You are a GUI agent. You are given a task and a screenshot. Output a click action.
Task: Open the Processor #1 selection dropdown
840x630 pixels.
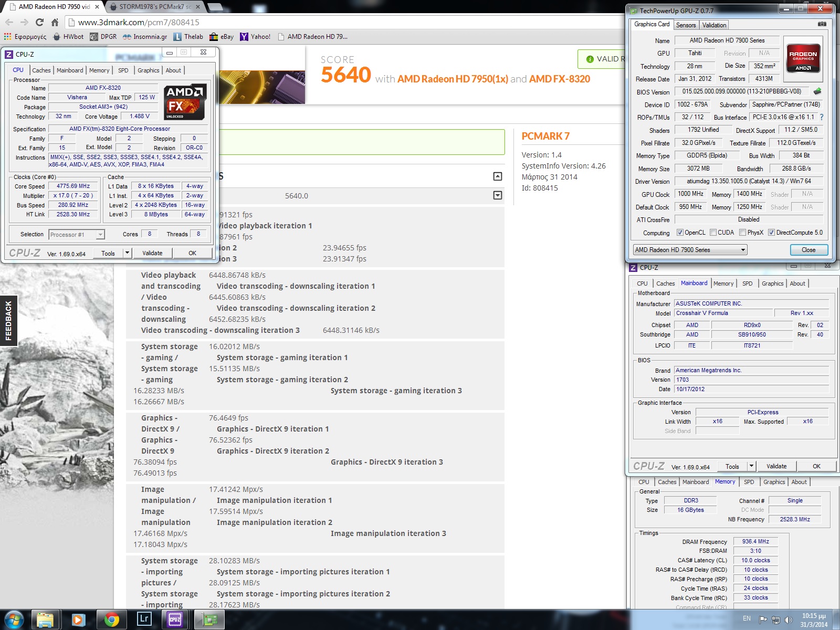click(77, 235)
